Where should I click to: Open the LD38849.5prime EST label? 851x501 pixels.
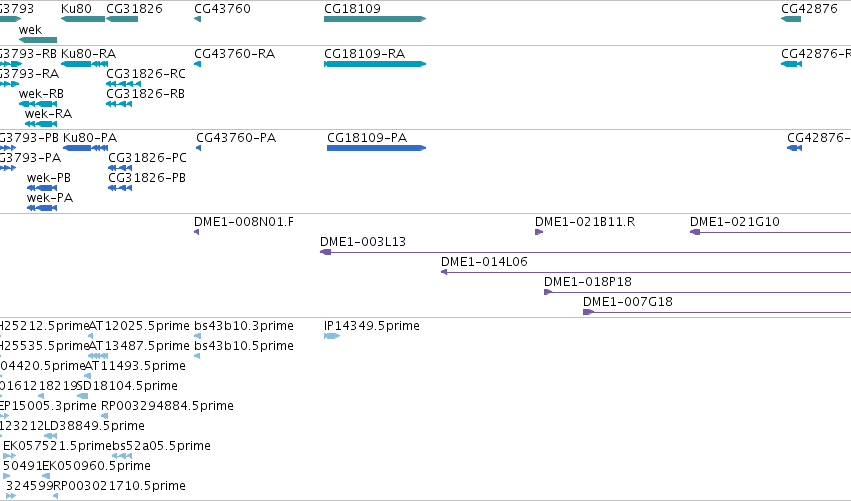pos(94,427)
